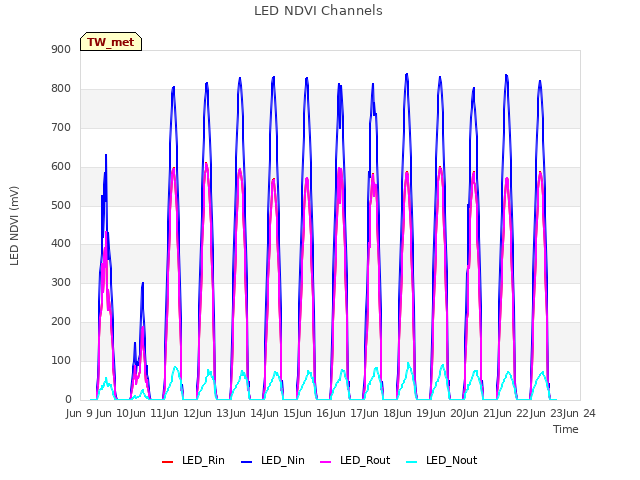Click the blue LED_Nin peak on Jun 10
The width and height of the screenshot is (640, 480).
tap(142, 283)
